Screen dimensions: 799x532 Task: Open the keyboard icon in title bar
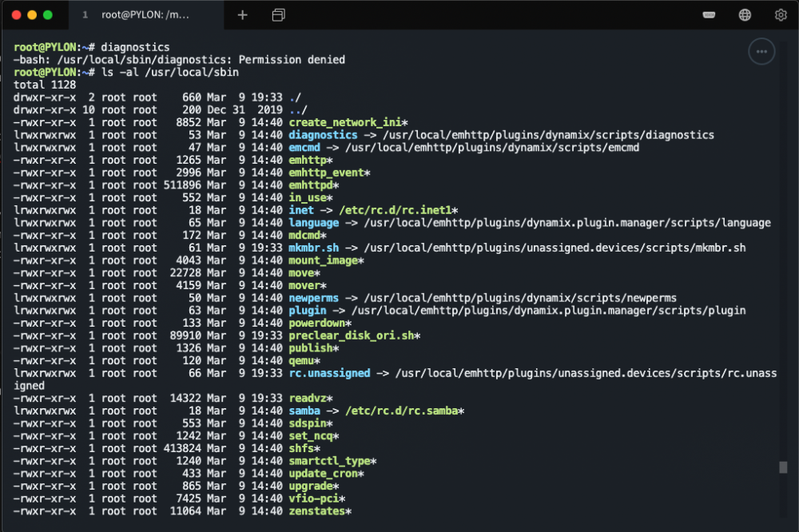tap(709, 14)
